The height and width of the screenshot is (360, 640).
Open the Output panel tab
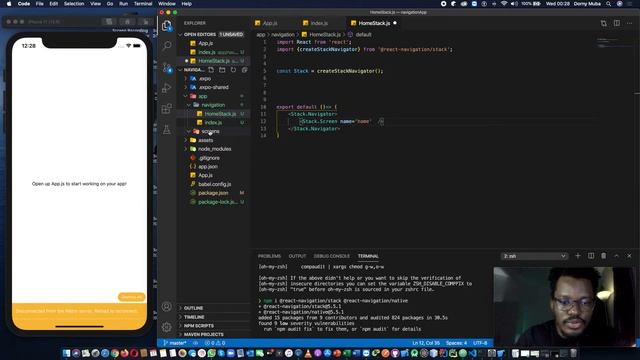pos(297,256)
